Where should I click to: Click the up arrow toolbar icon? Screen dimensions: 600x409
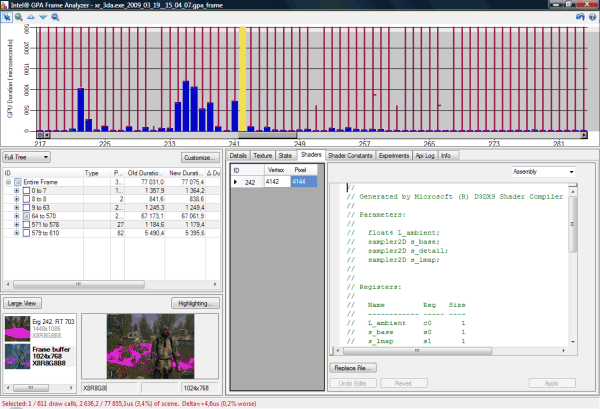[31, 17]
